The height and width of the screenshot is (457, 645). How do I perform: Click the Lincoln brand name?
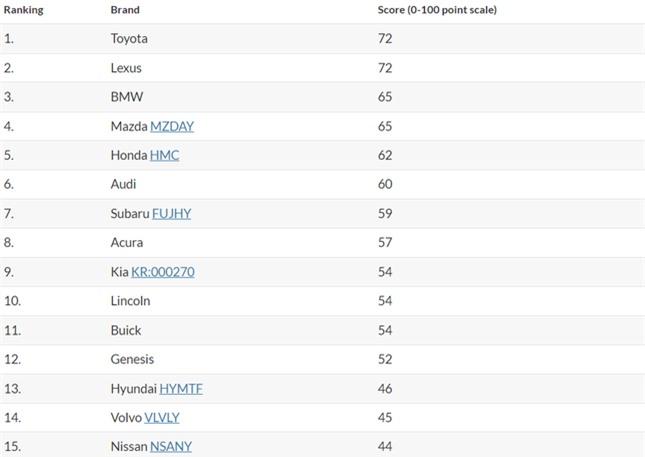(x=130, y=300)
